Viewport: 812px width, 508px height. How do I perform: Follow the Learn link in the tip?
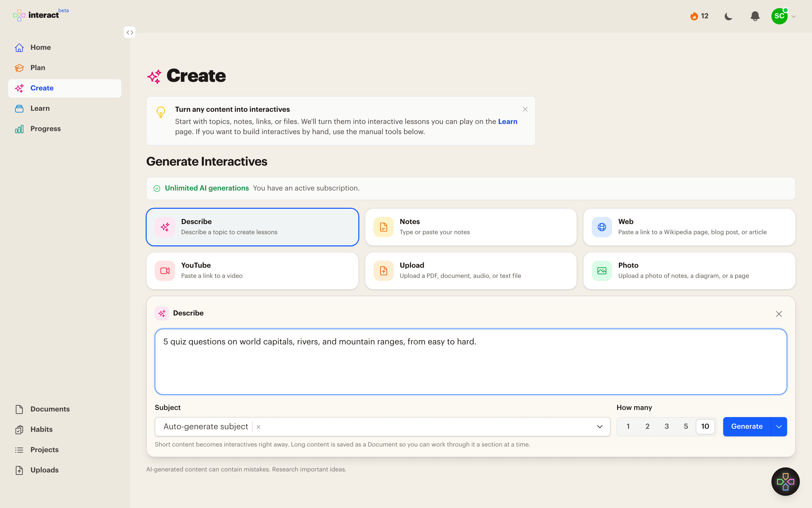pyautogui.click(x=508, y=122)
